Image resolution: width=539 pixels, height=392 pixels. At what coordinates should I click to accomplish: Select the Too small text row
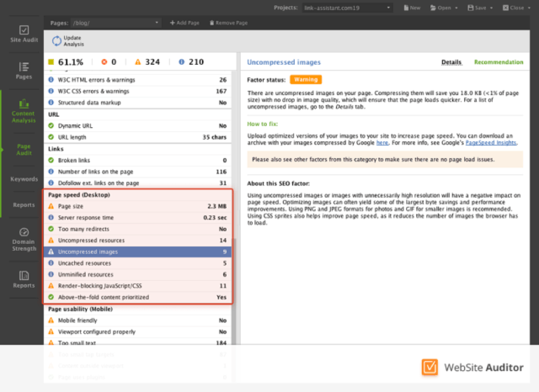(x=137, y=342)
